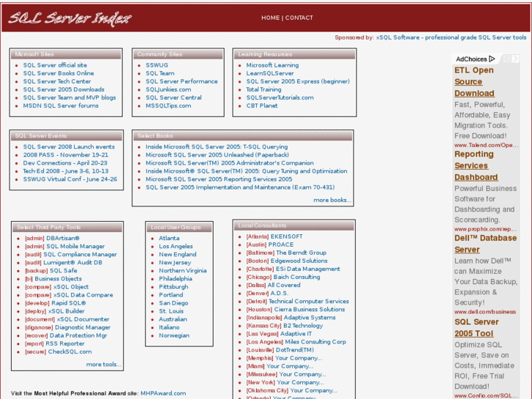Open SQL Server 2005 Unleashed (Paperback) book
The image size is (532, 399).
(x=217, y=154)
